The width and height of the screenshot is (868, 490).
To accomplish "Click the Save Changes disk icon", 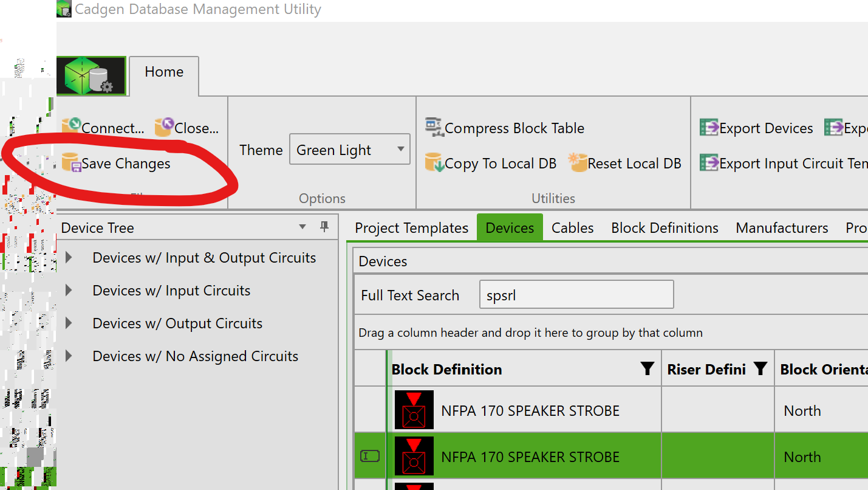I will coord(72,163).
